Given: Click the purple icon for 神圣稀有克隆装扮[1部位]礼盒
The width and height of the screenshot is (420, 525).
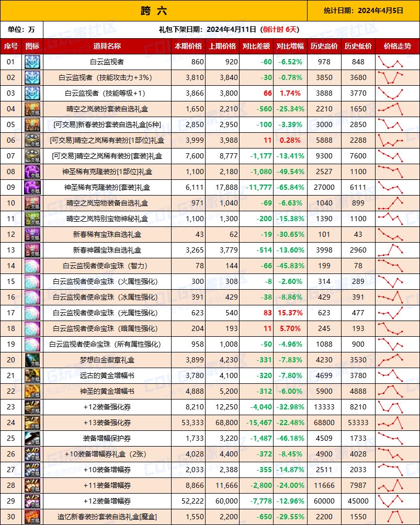Looking at the screenshot, I should click(32, 172).
